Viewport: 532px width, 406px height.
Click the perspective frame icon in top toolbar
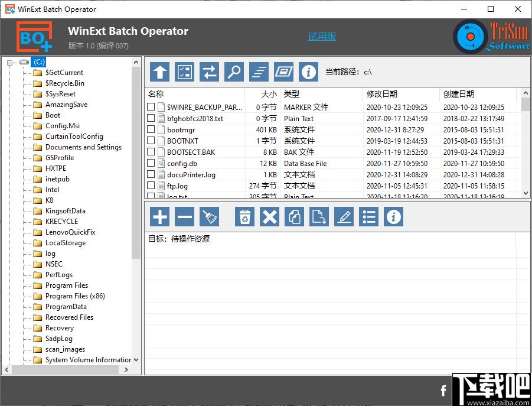click(283, 72)
